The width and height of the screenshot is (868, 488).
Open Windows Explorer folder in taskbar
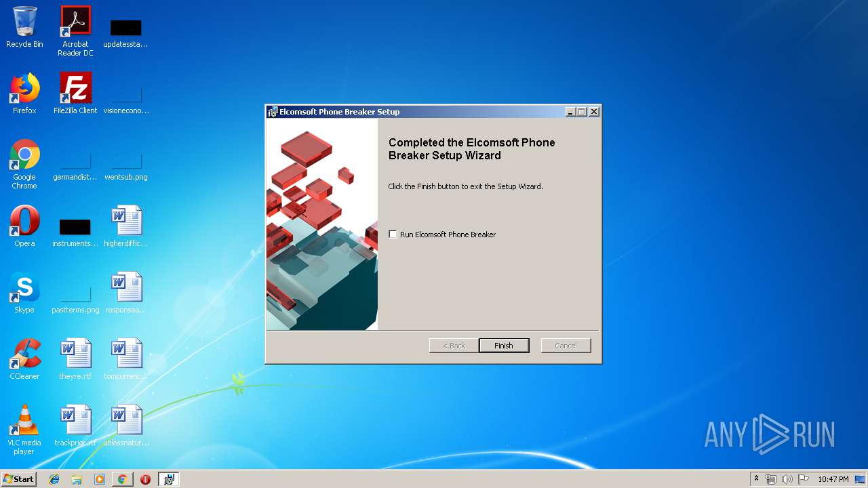77,479
